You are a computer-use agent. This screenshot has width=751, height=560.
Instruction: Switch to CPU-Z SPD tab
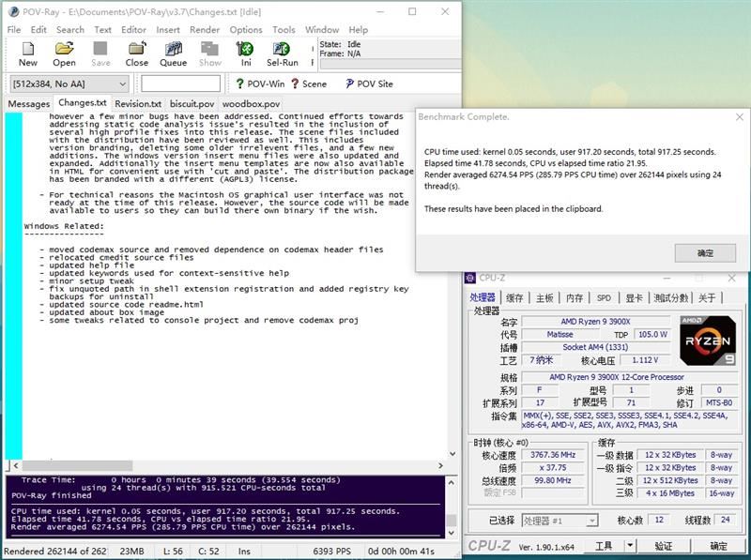pos(604,297)
